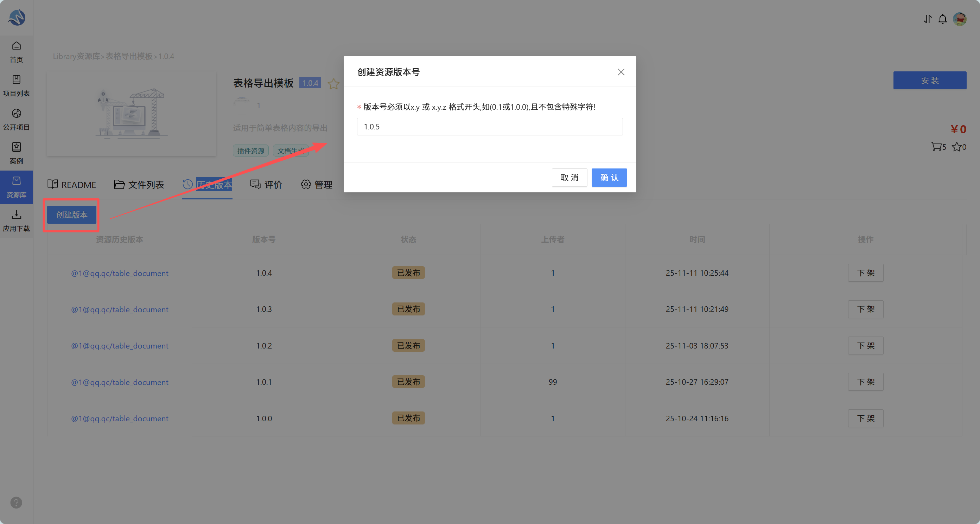
Task: Click the version number input field
Action: click(x=490, y=127)
